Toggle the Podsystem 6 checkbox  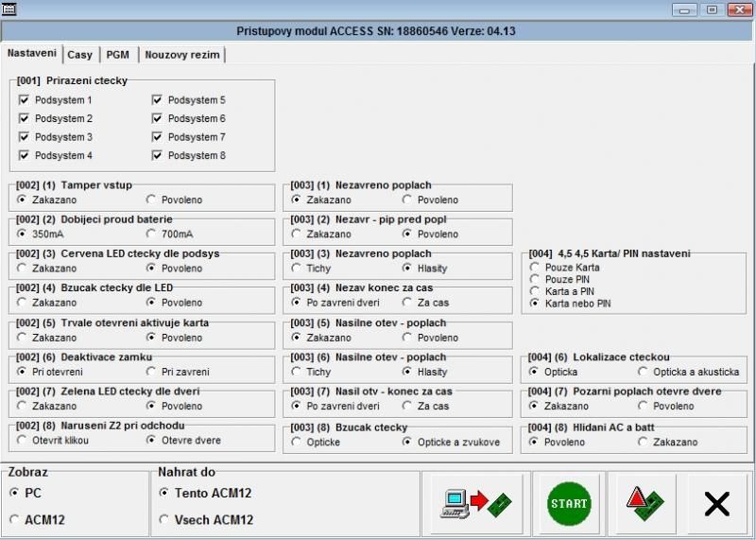(158, 119)
